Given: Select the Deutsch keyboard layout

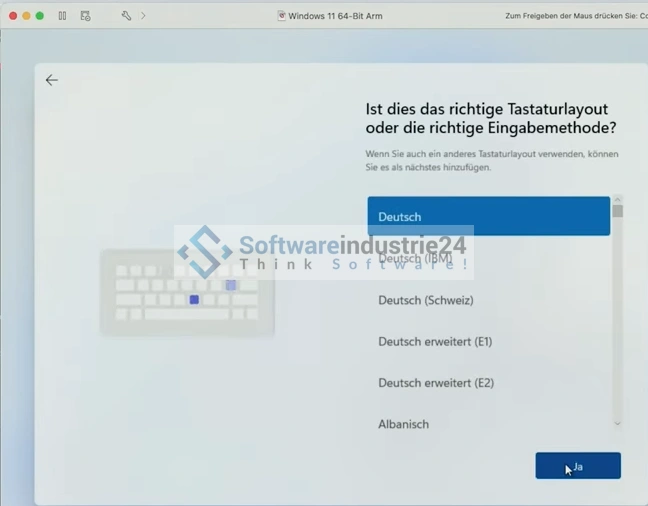Looking at the screenshot, I should click(x=488, y=216).
